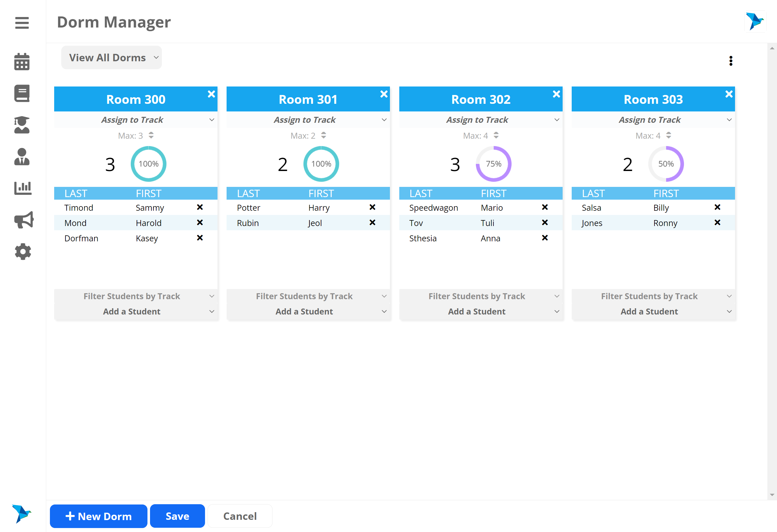Open the graduate student sidebar icon

click(22, 125)
